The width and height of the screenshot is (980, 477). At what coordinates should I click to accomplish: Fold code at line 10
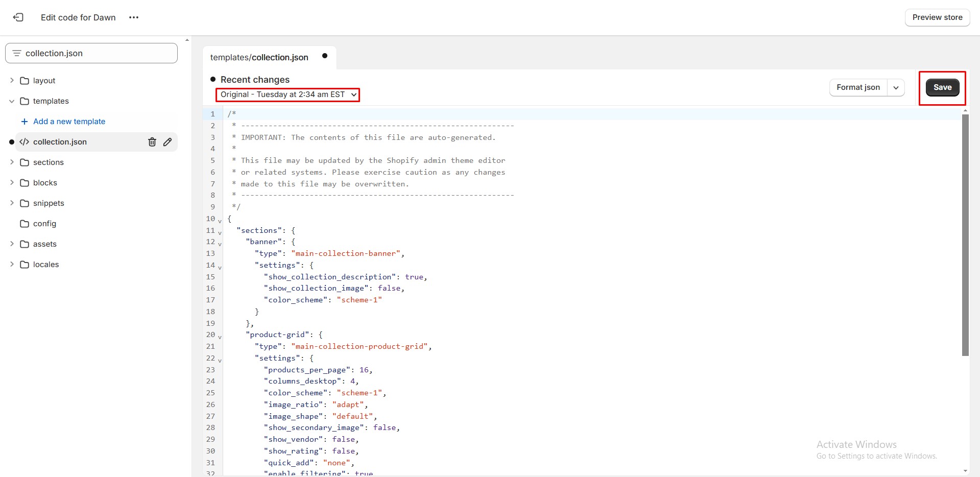220,221
